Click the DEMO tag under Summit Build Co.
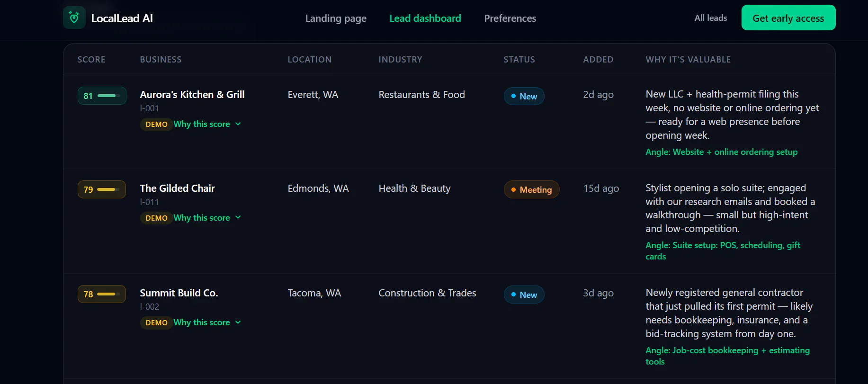Image resolution: width=868 pixels, height=384 pixels. pos(156,322)
